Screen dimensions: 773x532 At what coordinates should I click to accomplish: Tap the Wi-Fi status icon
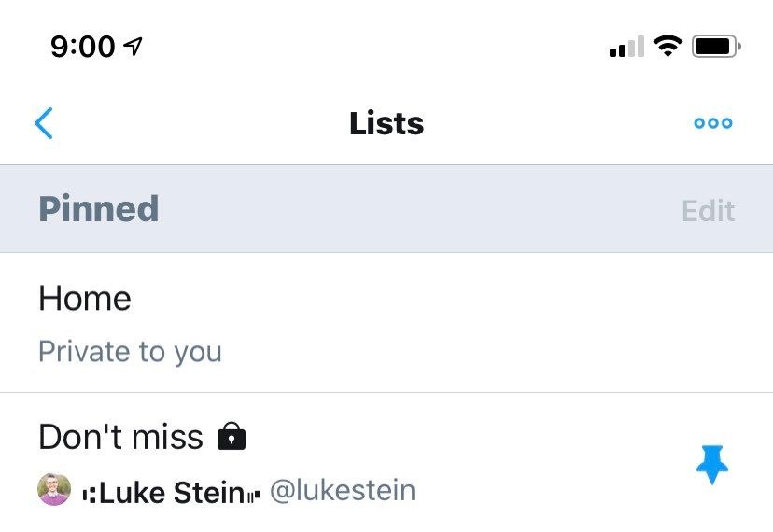[x=668, y=46]
